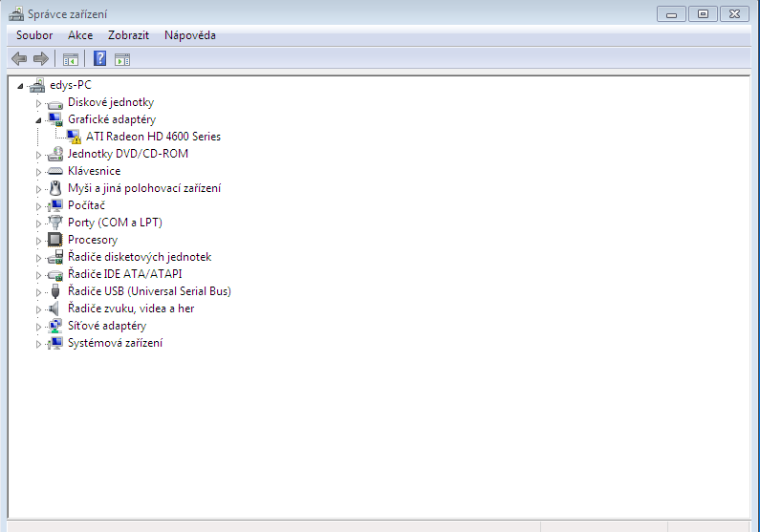The image size is (760, 532).
Task: Select Klávesnice label
Action: click(94, 171)
